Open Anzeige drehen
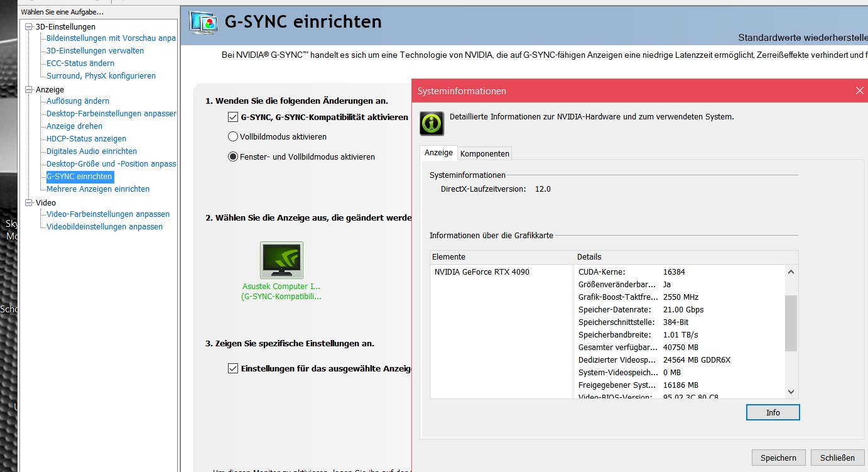868x472 pixels. pyautogui.click(x=74, y=126)
